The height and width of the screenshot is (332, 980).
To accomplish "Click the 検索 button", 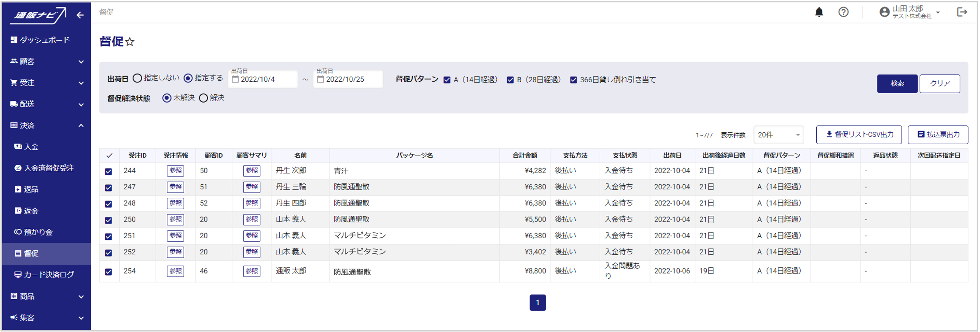I will pyautogui.click(x=897, y=83).
